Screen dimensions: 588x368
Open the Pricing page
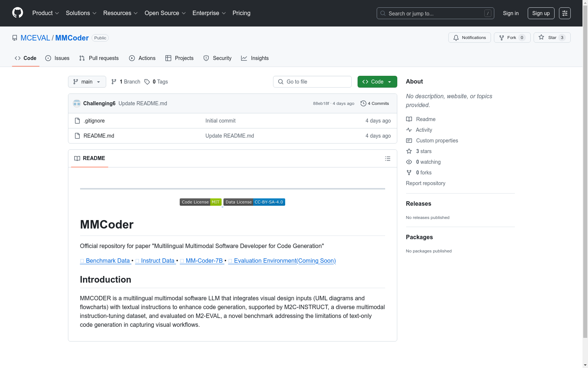tap(241, 13)
